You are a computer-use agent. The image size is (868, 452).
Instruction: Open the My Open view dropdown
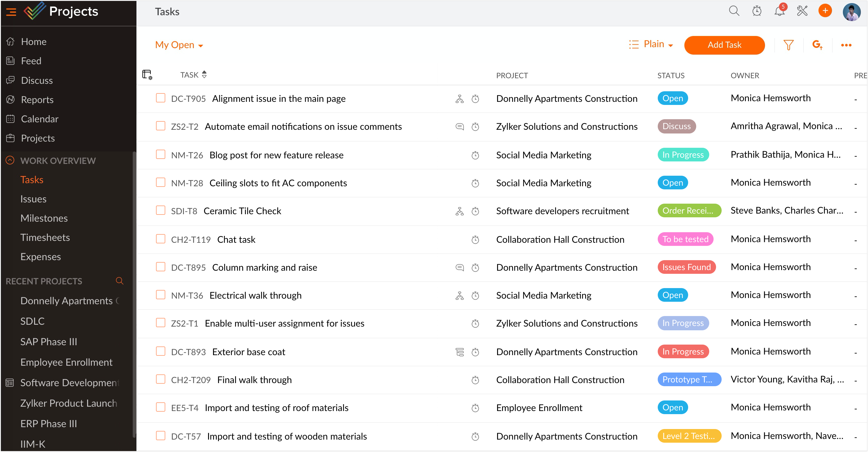tap(179, 45)
